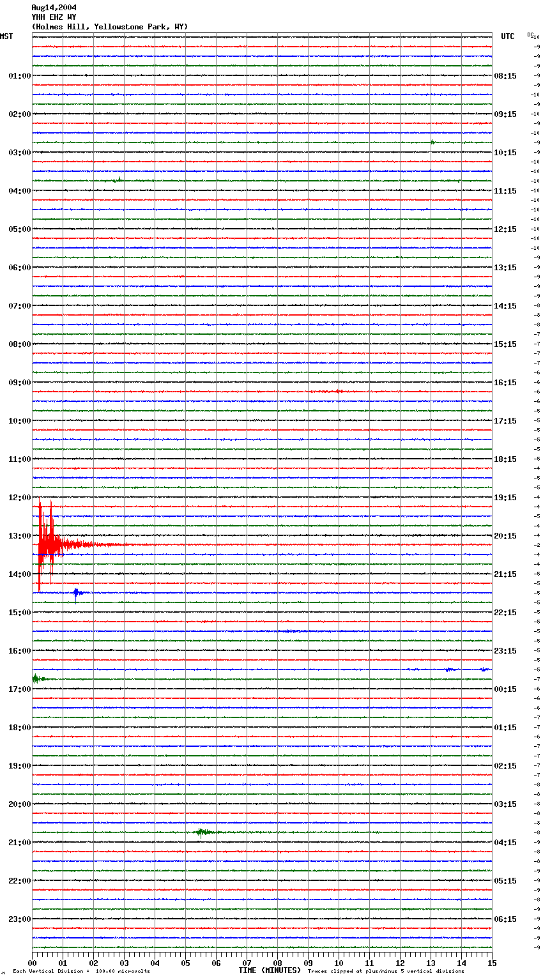This screenshot has height=980, width=543.
Task: Click the 20:15 UTC row label
Action: [x=505, y=536]
